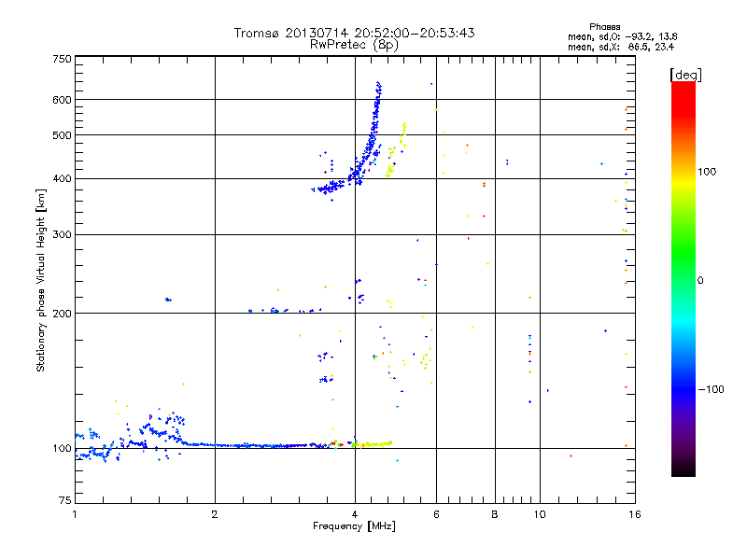Click the x-axis tick label '2'
The width and height of the screenshot is (747, 560).
tap(215, 514)
